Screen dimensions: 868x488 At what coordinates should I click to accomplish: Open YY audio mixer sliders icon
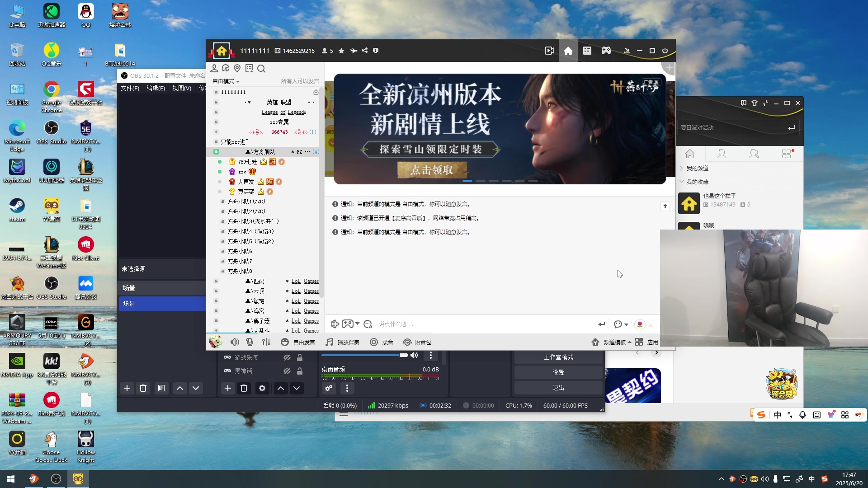pyautogui.click(x=266, y=342)
